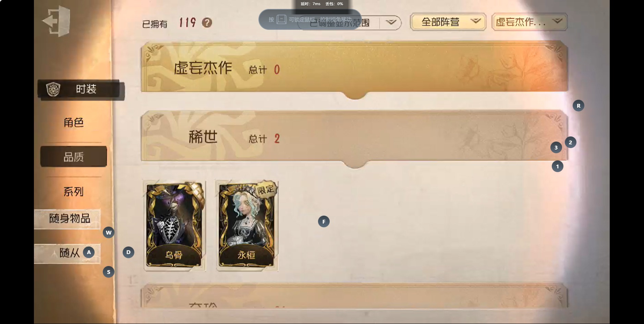This screenshot has height=324, width=644.
Task: Click the W key overlay marker
Action: coord(109,232)
